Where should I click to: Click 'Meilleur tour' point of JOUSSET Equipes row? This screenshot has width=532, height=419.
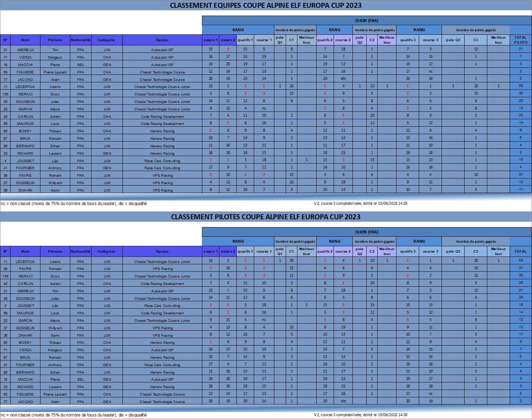coord(307,160)
